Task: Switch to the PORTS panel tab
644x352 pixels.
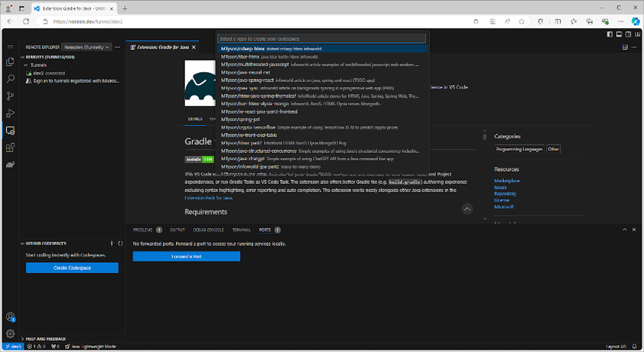Action: click(265, 230)
